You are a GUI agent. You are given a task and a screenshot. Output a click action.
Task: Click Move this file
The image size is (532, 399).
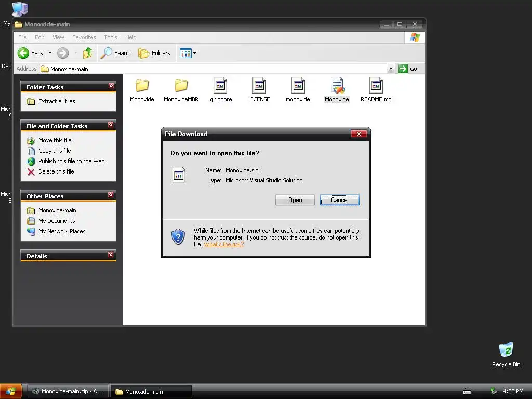tap(49, 140)
